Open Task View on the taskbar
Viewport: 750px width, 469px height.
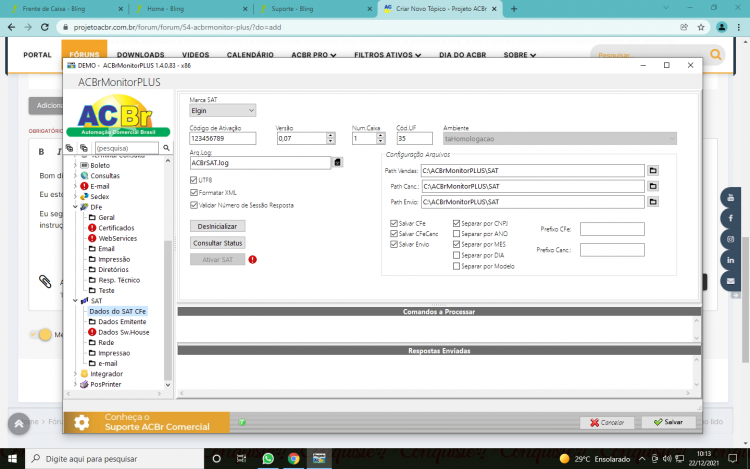(x=242, y=458)
